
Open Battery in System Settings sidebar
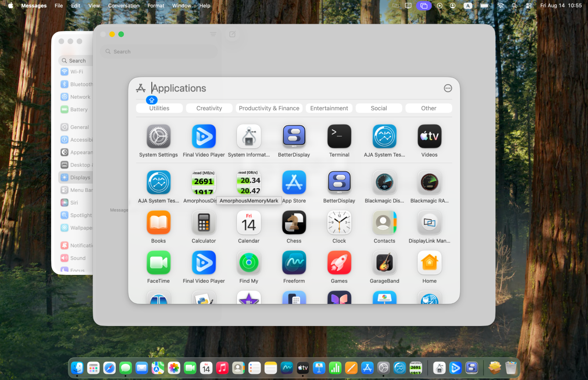[76, 110]
